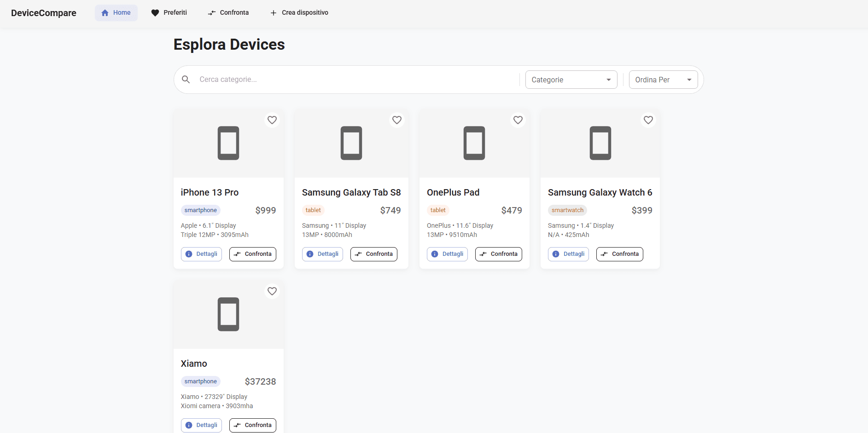This screenshot has width=868, height=433.
Task: Click the $399 price
Action: pos(642,210)
